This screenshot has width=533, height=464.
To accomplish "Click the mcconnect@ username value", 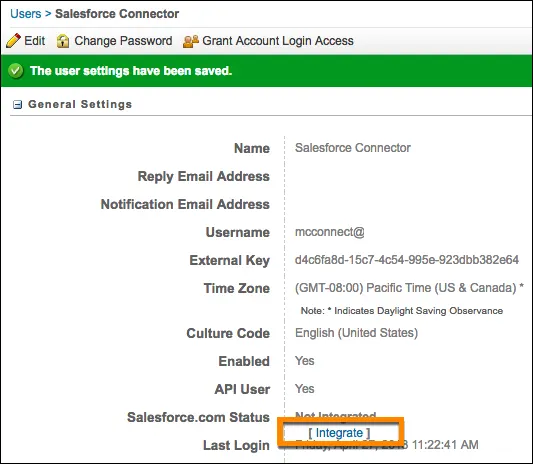I will 330,232.
